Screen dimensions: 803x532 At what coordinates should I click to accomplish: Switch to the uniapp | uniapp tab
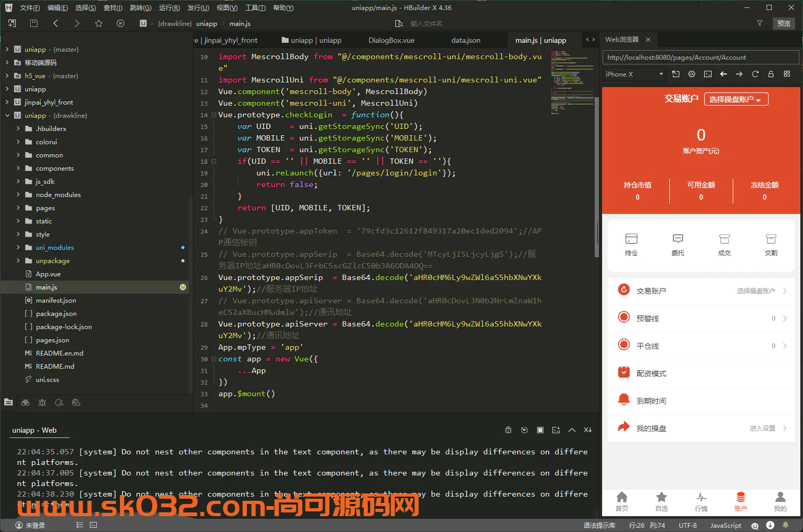[x=312, y=40]
